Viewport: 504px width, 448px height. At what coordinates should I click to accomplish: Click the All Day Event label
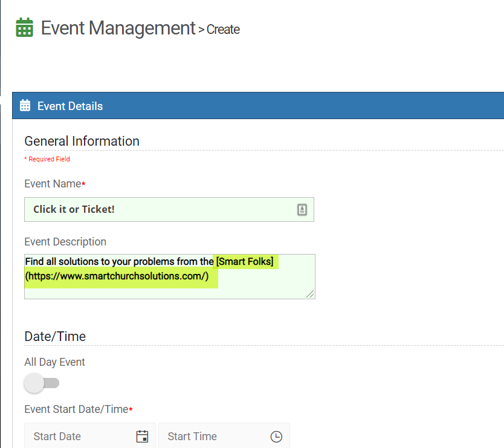pos(54,362)
